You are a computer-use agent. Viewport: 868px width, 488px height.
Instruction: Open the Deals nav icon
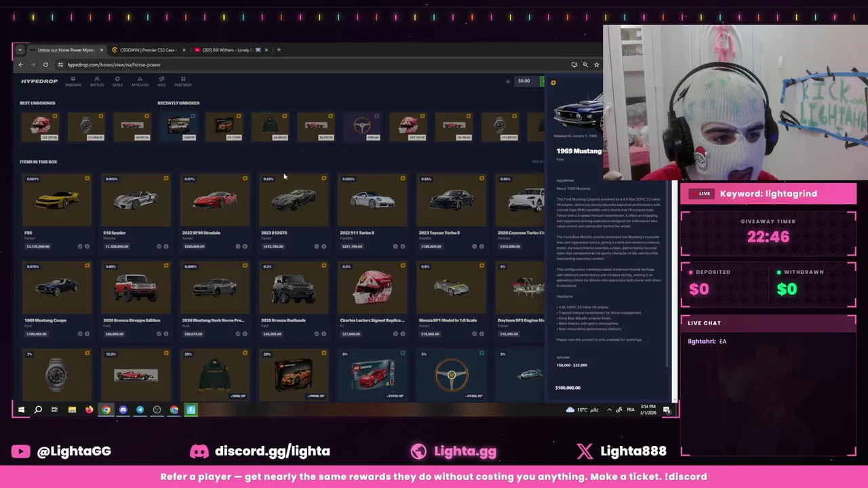[x=117, y=81]
